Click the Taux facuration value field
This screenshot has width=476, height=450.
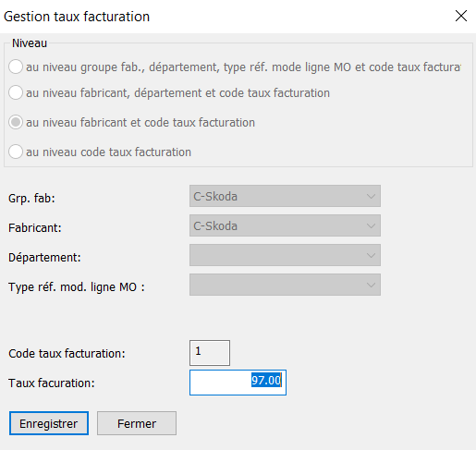tap(238, 383)
